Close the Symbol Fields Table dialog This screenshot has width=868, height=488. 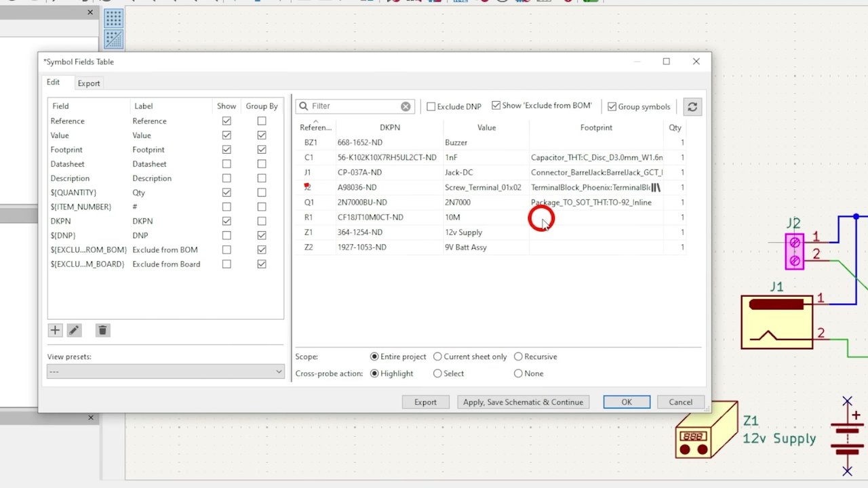tap(696, 62)
